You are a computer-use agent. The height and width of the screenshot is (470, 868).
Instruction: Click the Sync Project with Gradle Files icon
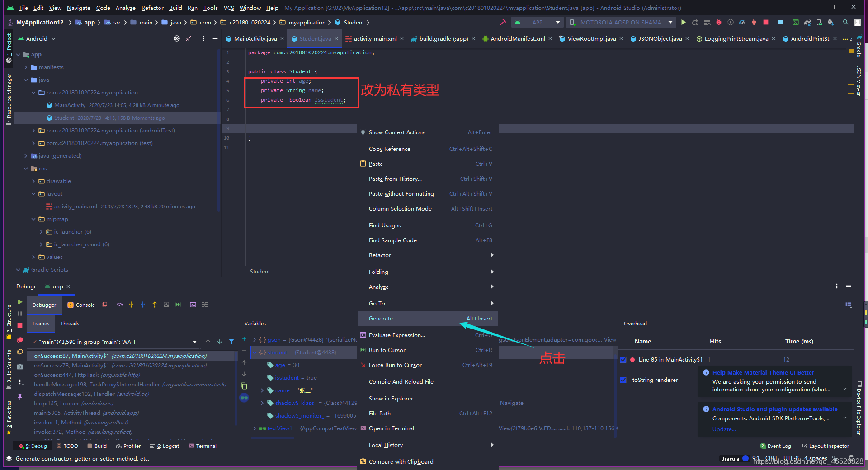pyautogui.click(x=807, y=22)
